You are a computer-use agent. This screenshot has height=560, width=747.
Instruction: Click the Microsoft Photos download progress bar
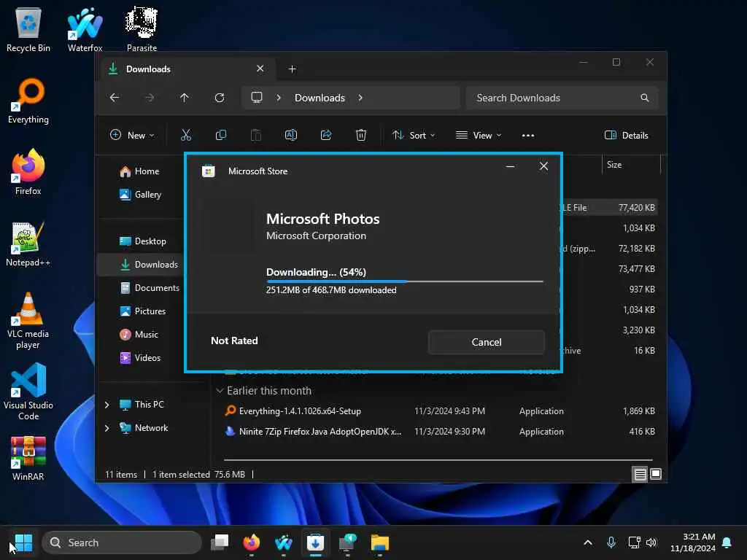(x=404, y=281)
